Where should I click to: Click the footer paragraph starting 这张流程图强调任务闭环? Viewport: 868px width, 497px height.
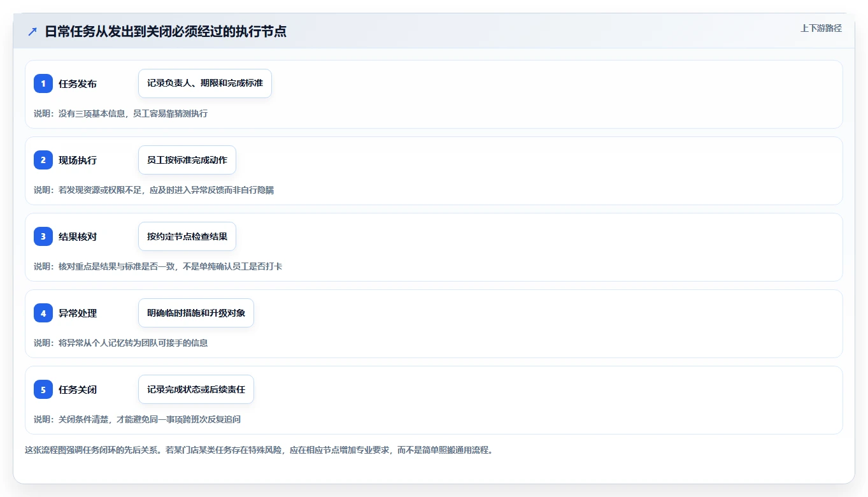coord(259,450)
